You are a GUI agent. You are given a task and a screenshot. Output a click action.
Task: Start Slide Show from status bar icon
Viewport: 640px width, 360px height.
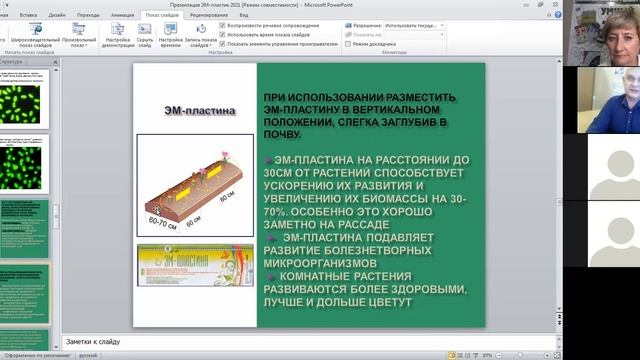tap(476, 356)
